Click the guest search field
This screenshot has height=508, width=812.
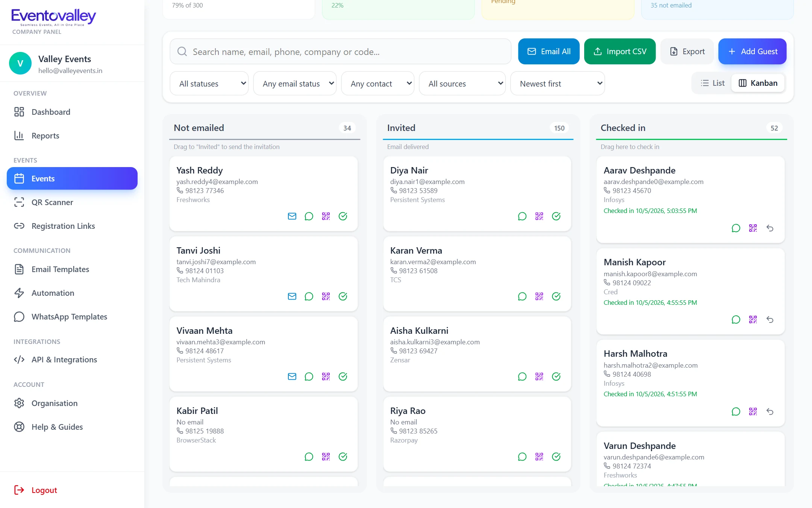click(340, 52)
